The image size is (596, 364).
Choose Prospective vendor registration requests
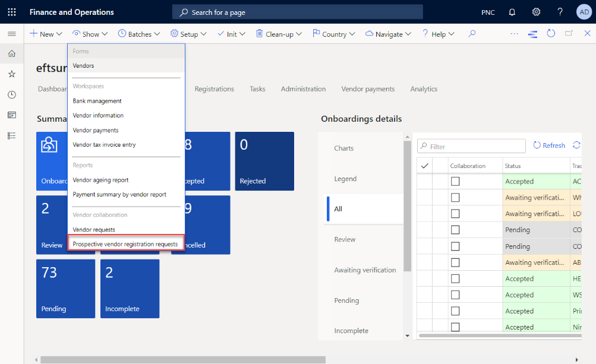click(x=126, y=244)
